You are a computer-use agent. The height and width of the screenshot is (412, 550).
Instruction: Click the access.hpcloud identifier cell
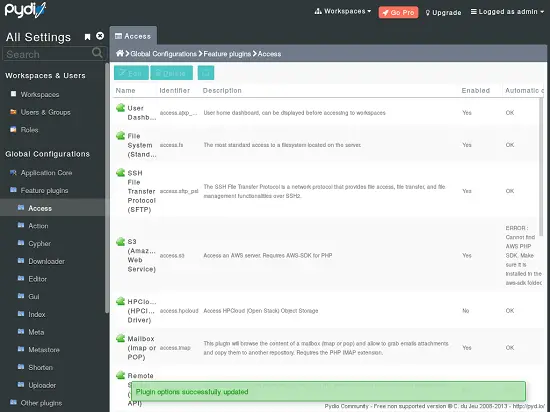[x=179, y=311]
